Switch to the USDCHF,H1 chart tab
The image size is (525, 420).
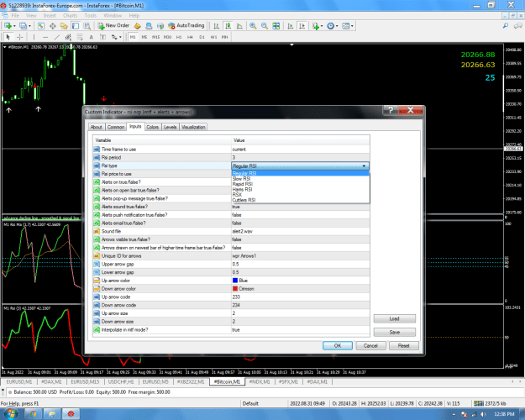tap(121, 382)
